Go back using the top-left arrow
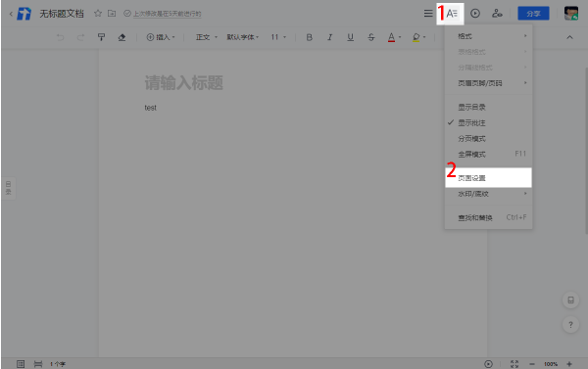The height and width of the screenshot is (369, 588). click(11, 14)
